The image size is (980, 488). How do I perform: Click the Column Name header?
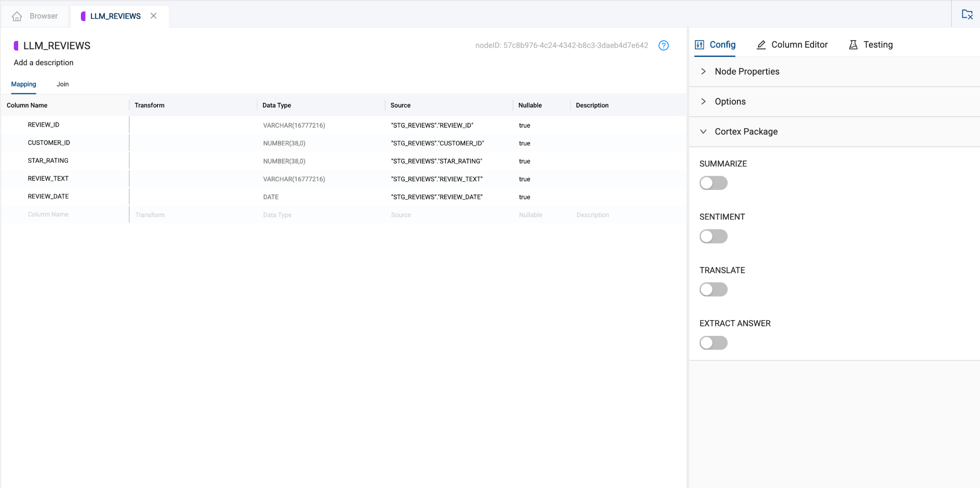[27, 105]
